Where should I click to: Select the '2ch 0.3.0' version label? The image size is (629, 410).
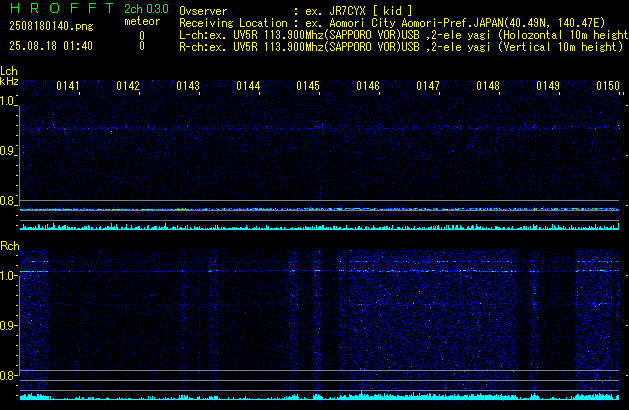click(146, 9)
